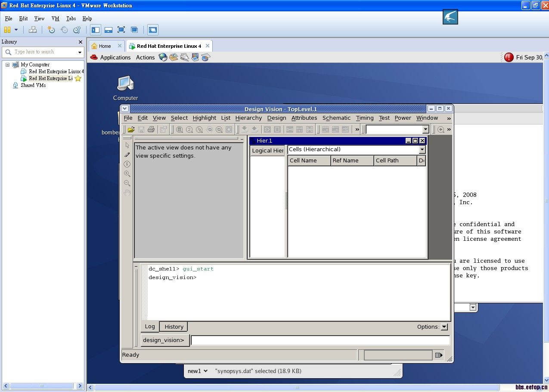Click the red alert notification icon

tap(509, 57)
